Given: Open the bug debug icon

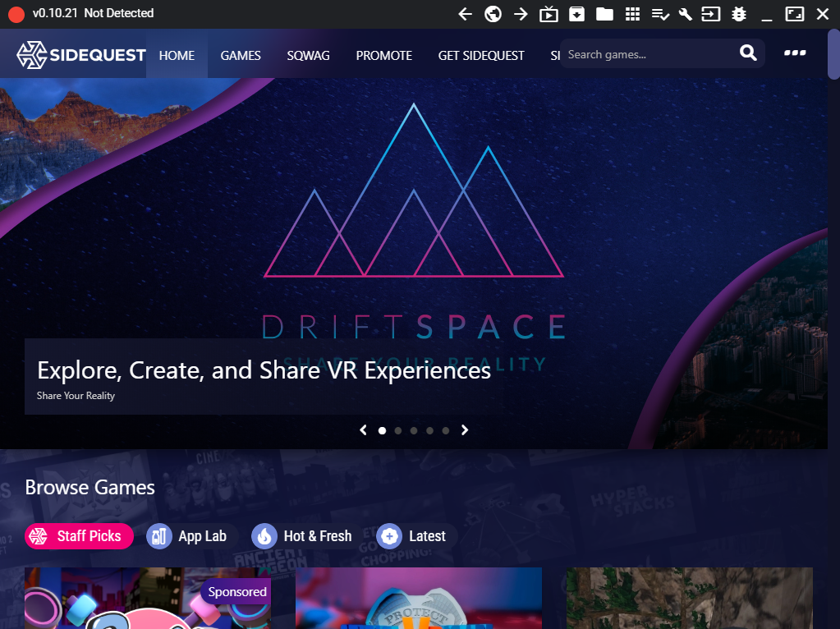Looking at the screenshot, I should pos(739,14).
